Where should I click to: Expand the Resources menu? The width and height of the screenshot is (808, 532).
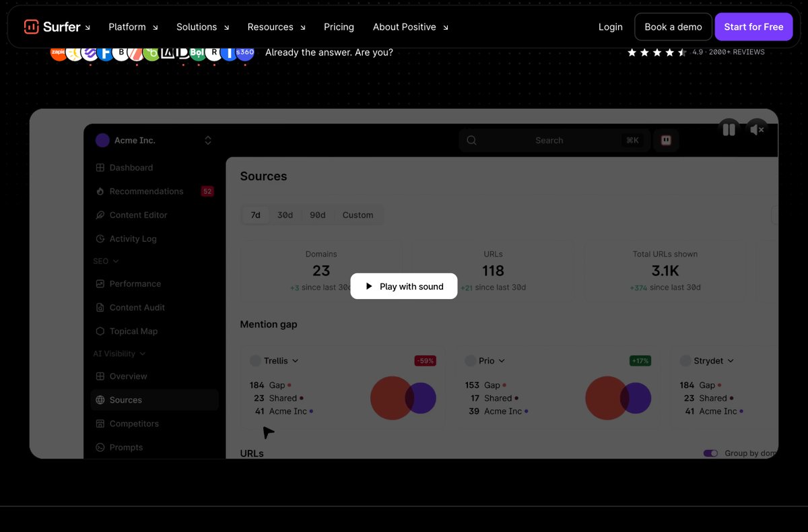tap(276, 27)
